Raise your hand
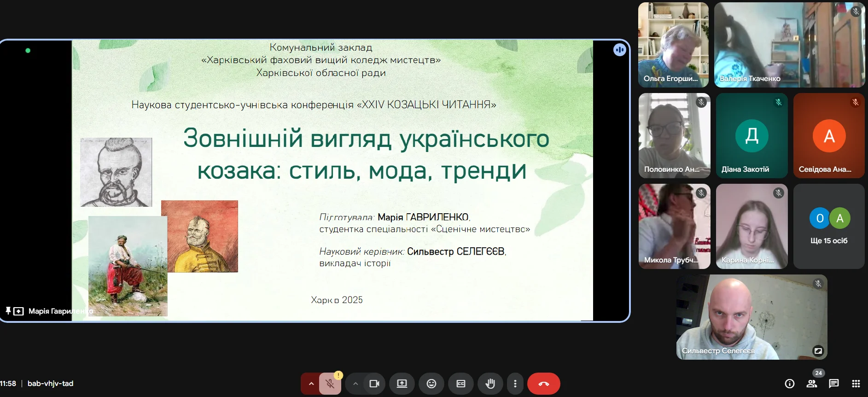868x397 pixels. [x=490, y=384]
